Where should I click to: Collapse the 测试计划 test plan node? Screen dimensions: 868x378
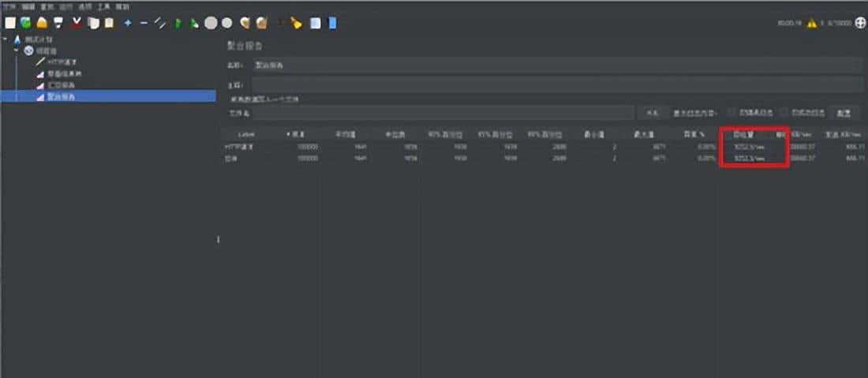5,39
